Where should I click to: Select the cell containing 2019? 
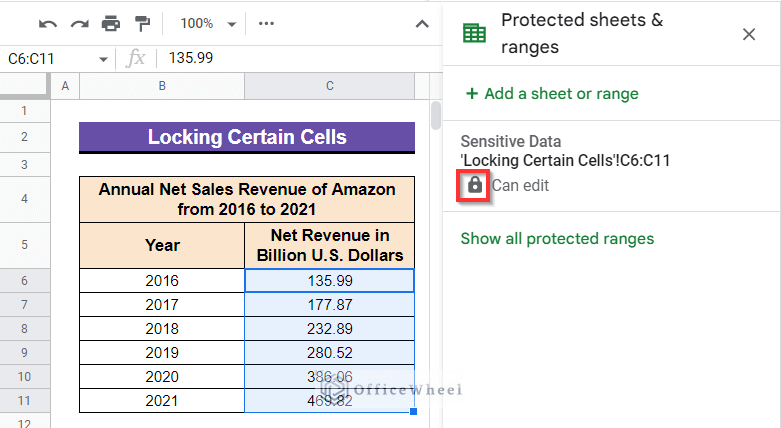(x=162, y=353)
